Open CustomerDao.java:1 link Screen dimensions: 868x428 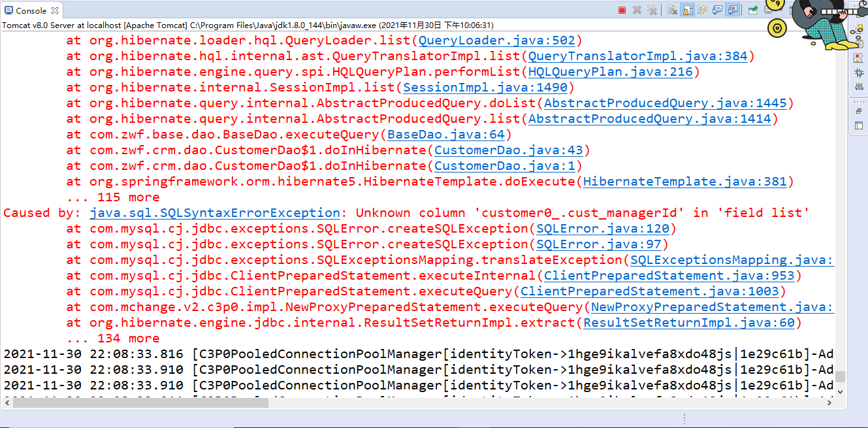505,166
